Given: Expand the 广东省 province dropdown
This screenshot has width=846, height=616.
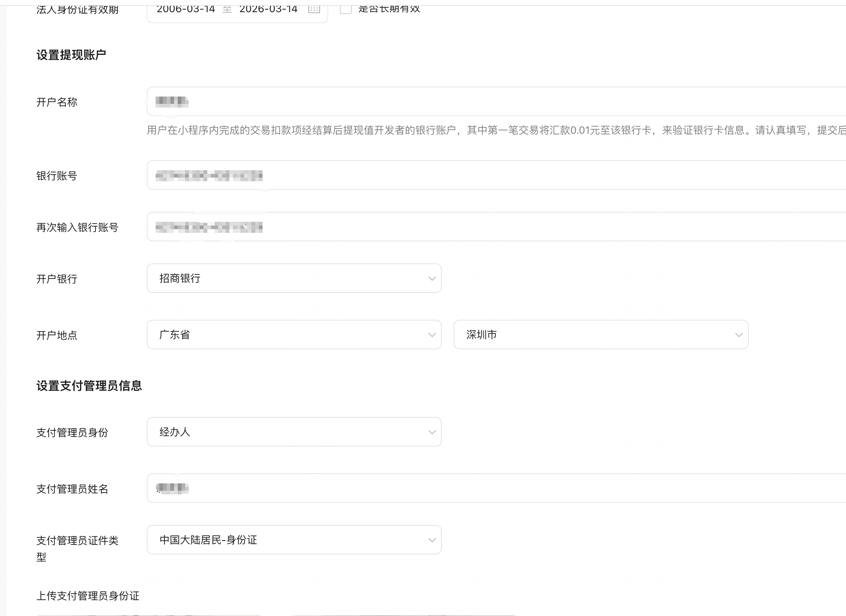Looking at the screenshot, I should (294, 335).
